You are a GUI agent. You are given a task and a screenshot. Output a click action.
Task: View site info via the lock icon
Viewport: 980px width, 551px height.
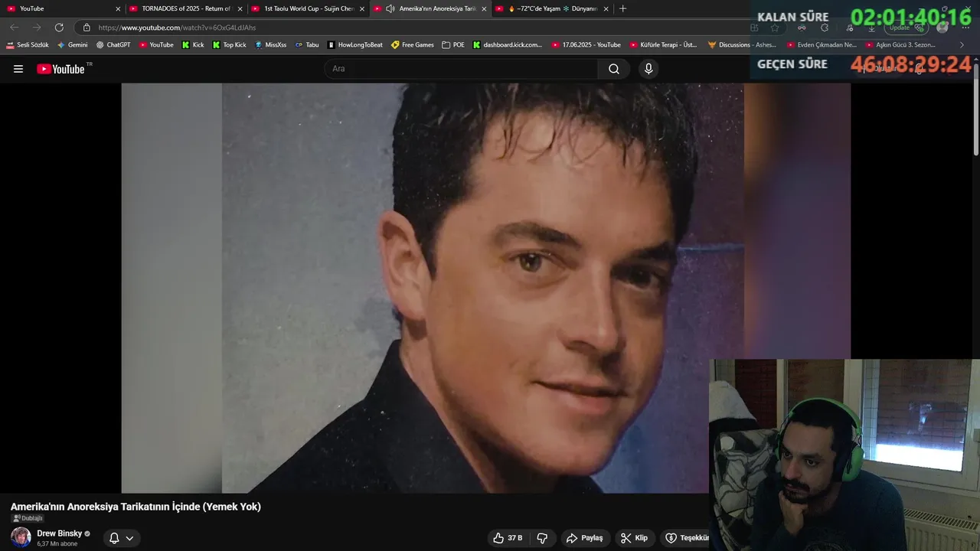coord(87,28)
